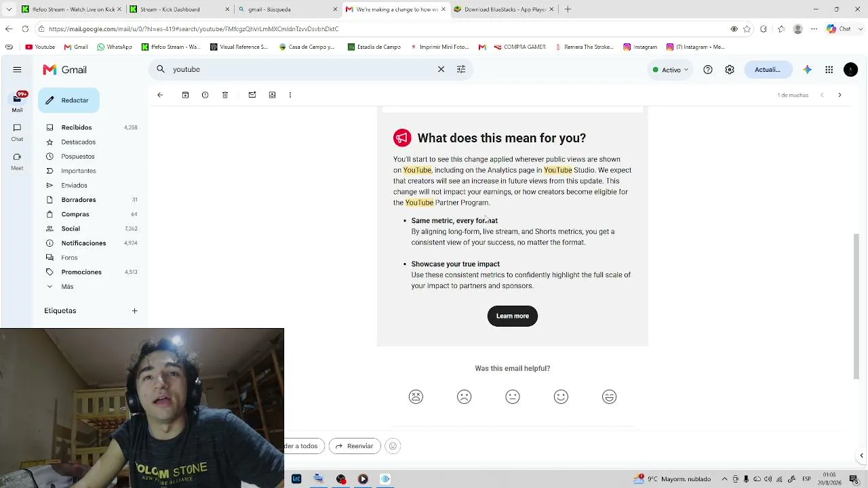Rate email with the slightly smiling face
The image size is (868, 488).
point(561,396)
